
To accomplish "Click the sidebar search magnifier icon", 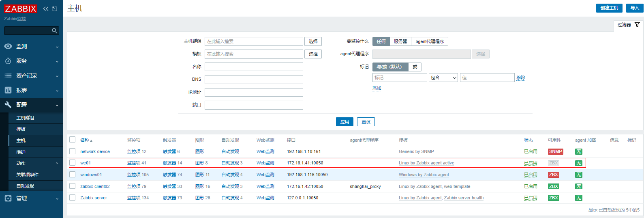I will (x=54, y=31).
